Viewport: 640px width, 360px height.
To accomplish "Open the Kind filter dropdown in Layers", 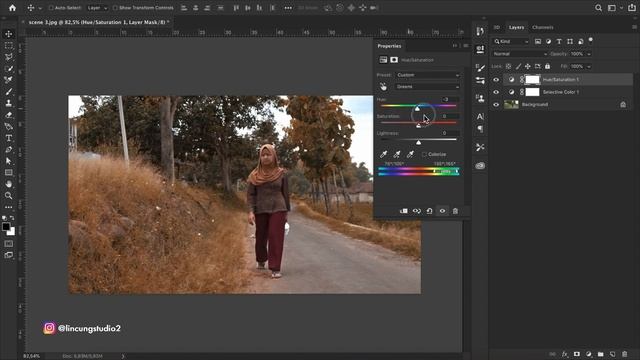I will [511, 41].
